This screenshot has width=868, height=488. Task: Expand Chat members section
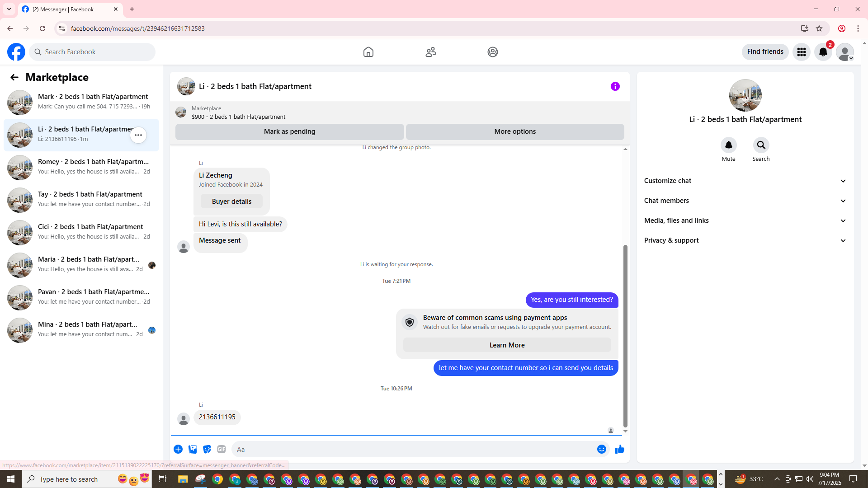(745, 201)
